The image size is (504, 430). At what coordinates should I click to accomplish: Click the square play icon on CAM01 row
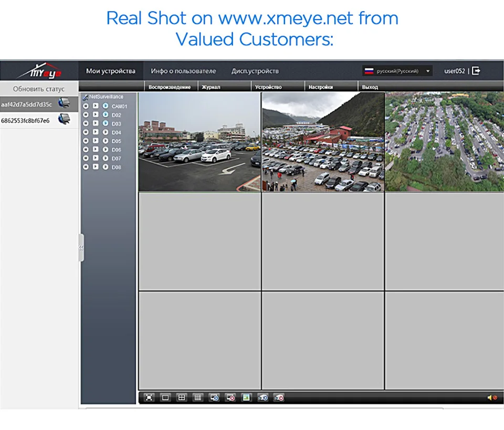96,106
